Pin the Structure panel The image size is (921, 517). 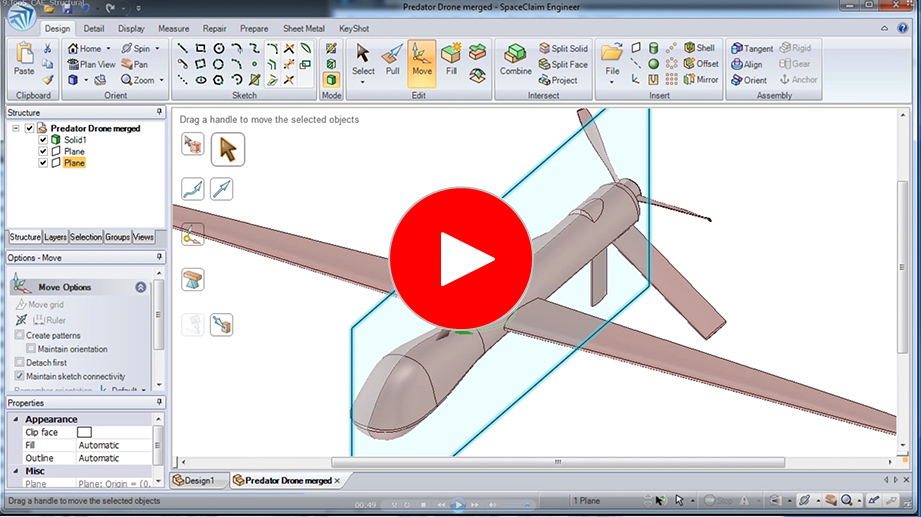[159, 112]
